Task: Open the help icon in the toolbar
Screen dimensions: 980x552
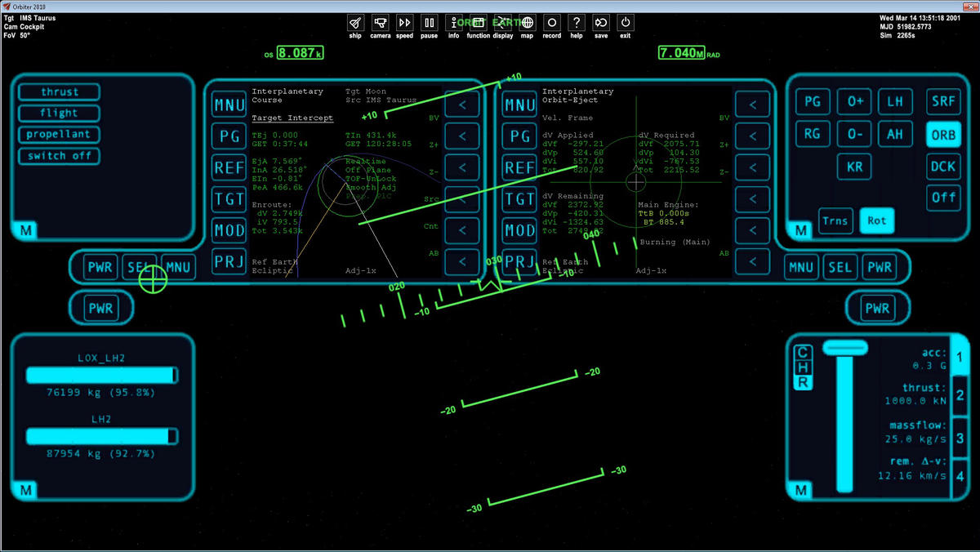Action: click(x=577, y=23)
